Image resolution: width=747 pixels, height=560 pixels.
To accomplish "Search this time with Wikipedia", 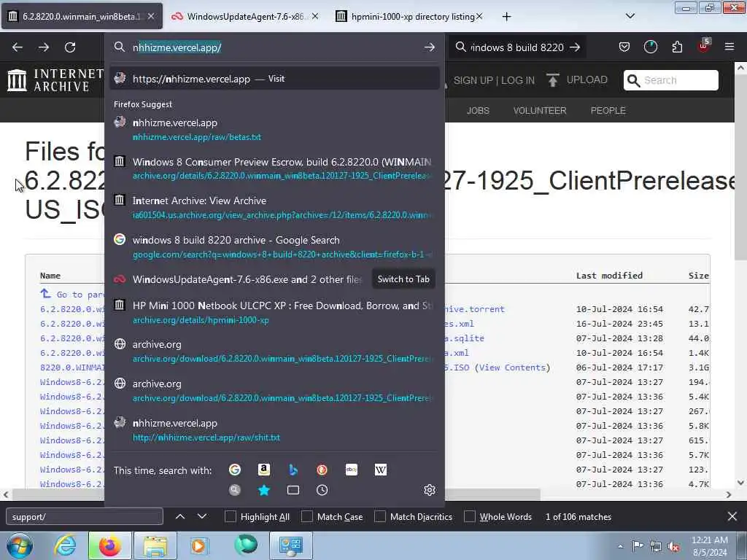I will pos(381,470).
